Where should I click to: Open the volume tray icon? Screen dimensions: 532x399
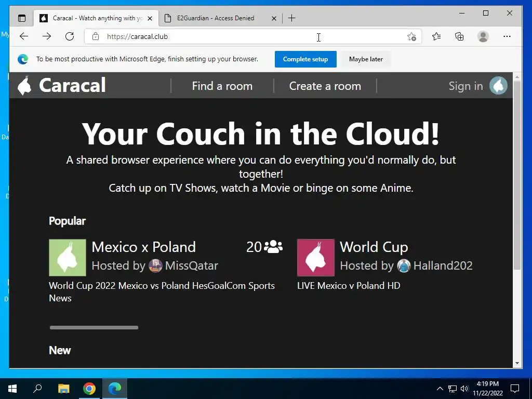coord(464,389)
